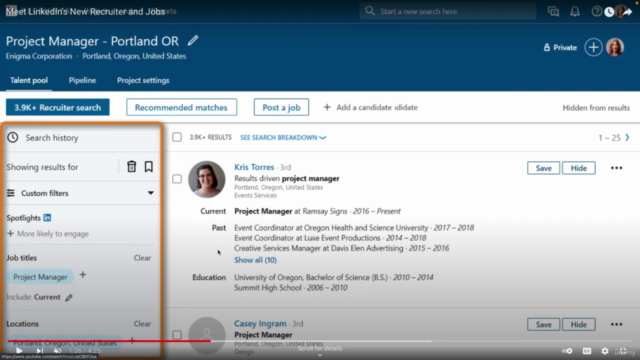Clear the Job titles filter
This screenshot has width=640, height=360.
tap(142, 258)
